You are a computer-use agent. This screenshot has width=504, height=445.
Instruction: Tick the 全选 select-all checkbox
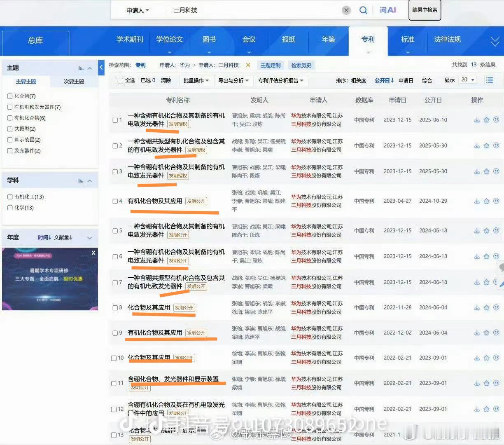click(x=121, y=81)
